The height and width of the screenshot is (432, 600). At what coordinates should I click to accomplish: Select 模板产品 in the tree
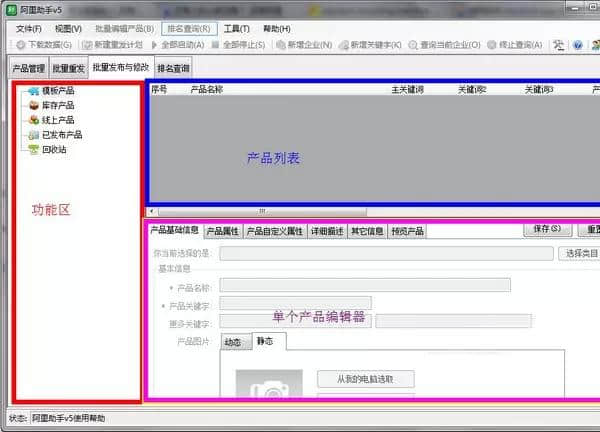(57, 92)
